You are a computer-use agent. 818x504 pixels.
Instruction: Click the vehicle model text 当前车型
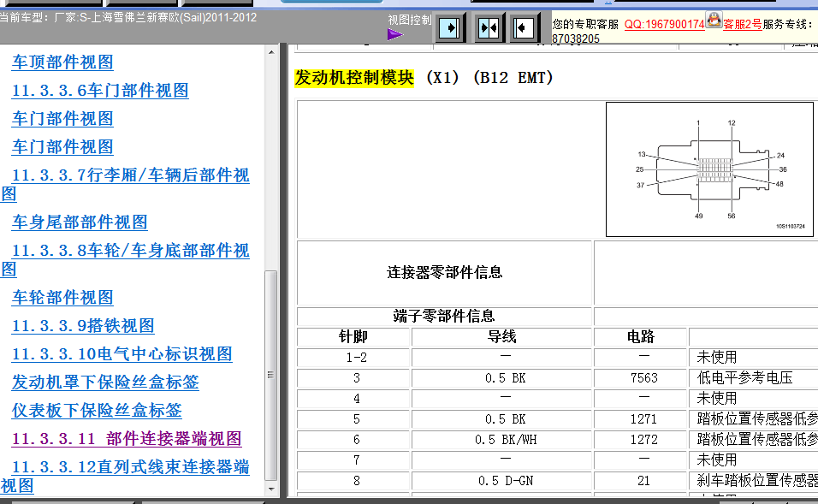128,18
